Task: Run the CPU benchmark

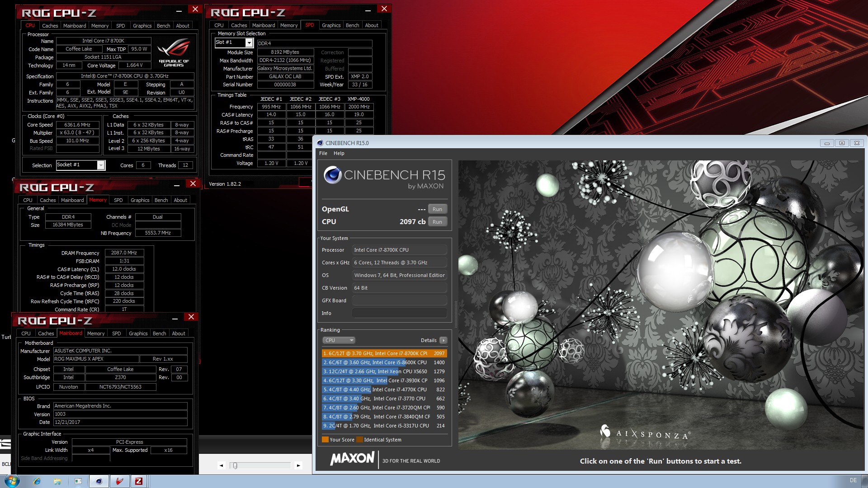Action: click(437, 222)
